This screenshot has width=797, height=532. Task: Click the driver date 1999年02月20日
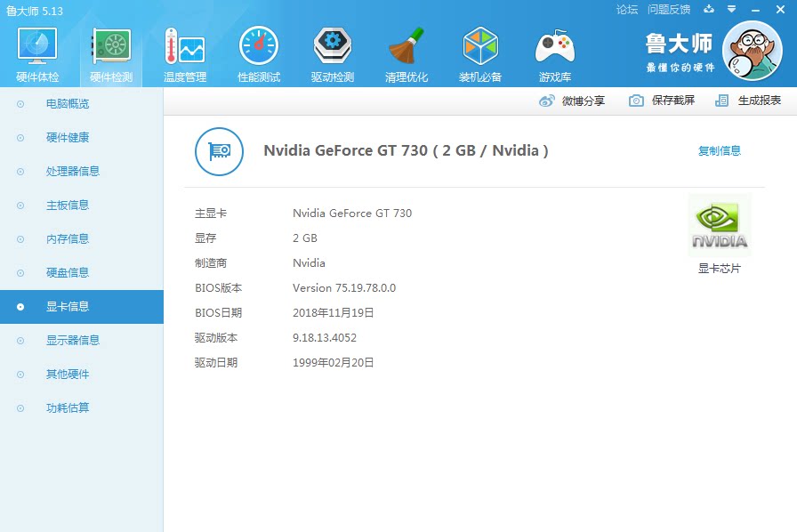(x=334, y=363)
